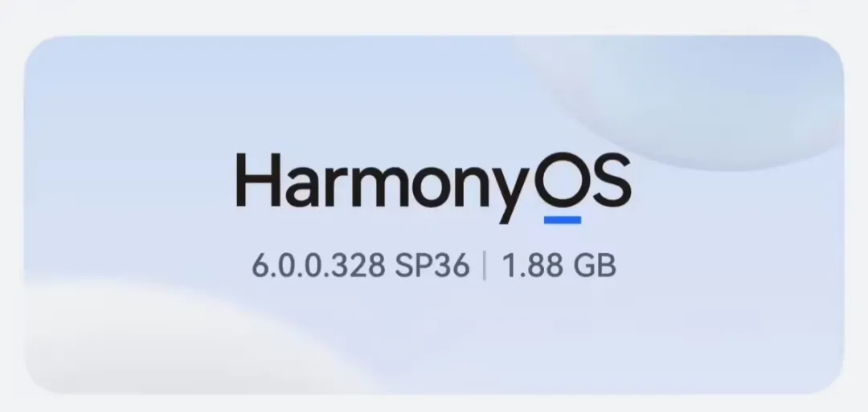
Task: Tap the blue underline beneath the O
Action: pyautogui.click(x=563, y=220)
